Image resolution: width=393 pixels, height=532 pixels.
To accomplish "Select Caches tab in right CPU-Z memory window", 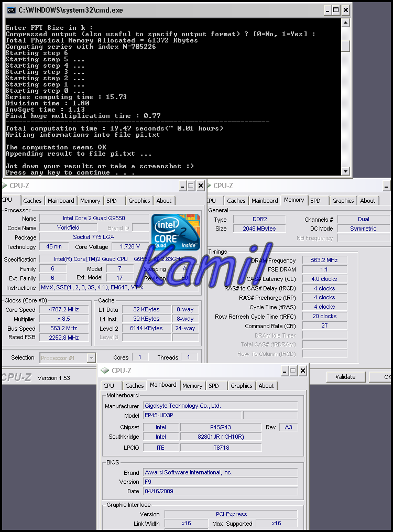I will pos(236,201).
